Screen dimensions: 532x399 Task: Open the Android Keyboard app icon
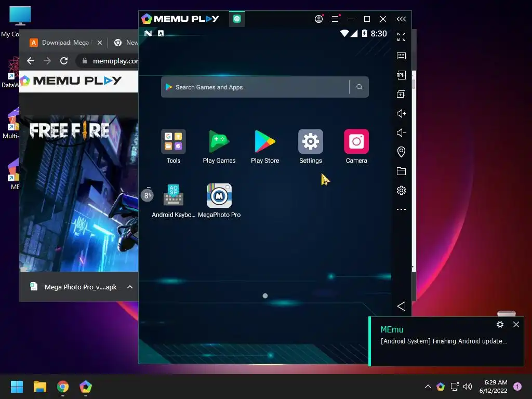[x=174, y=195]
